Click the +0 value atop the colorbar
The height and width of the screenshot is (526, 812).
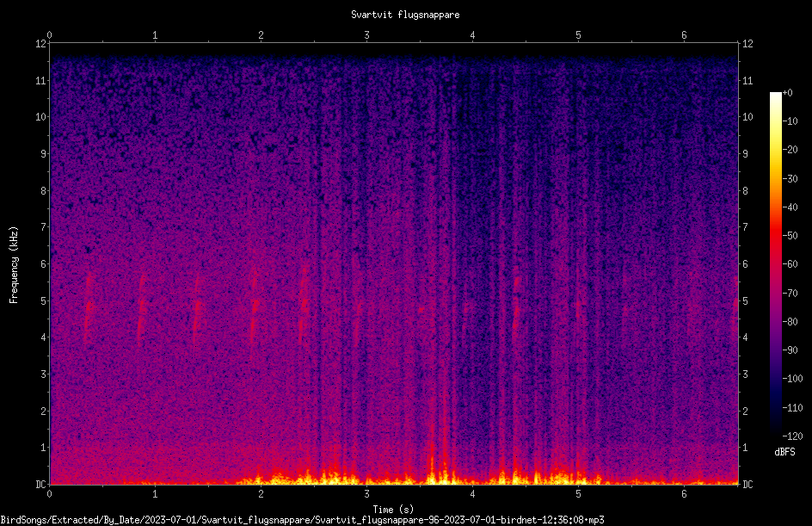click(788, 93)
